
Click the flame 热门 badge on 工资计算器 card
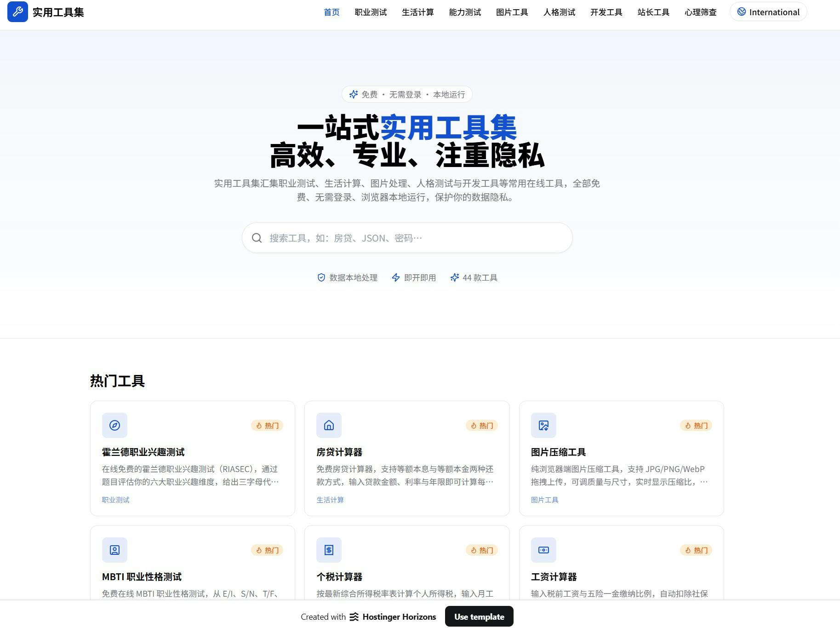point(696,550)
